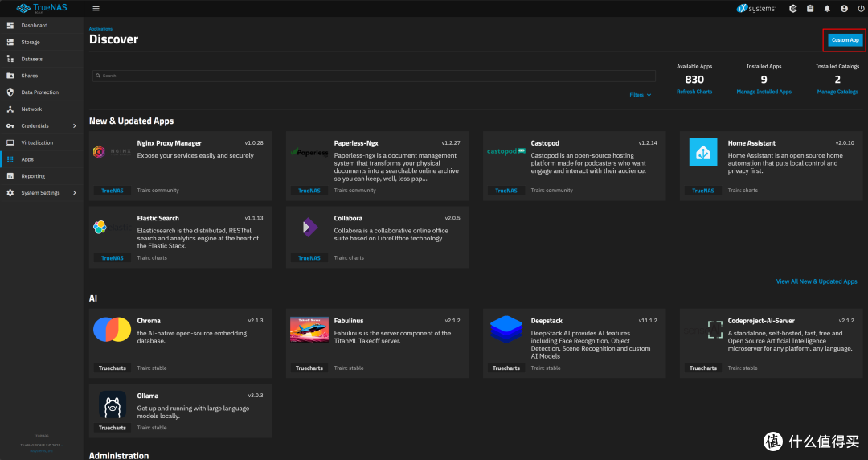
Task: Click the Elastic Search app logo
Action: pos(113,228)
